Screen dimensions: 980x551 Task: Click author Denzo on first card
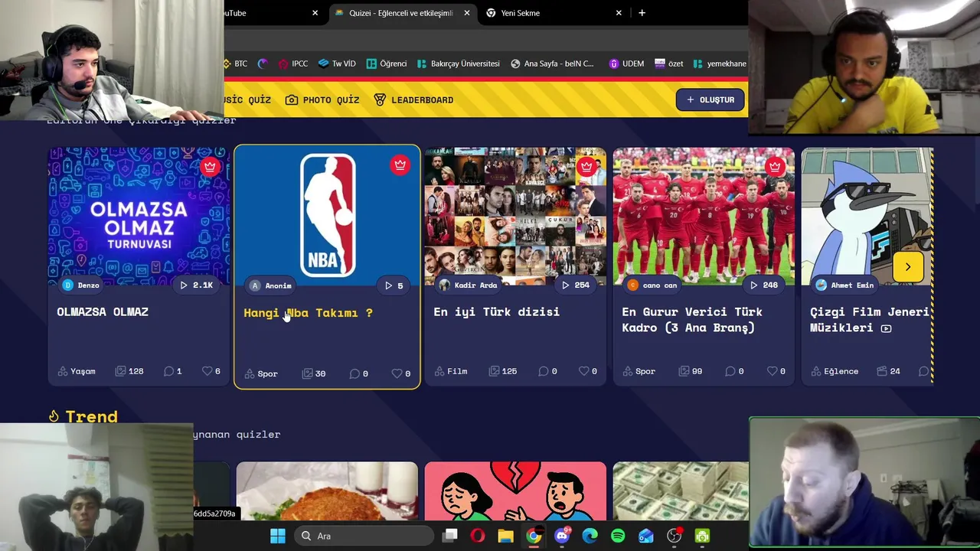81,285
